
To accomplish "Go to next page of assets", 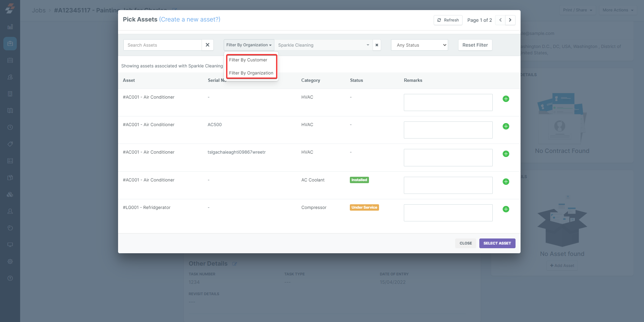I will (510, 20).
